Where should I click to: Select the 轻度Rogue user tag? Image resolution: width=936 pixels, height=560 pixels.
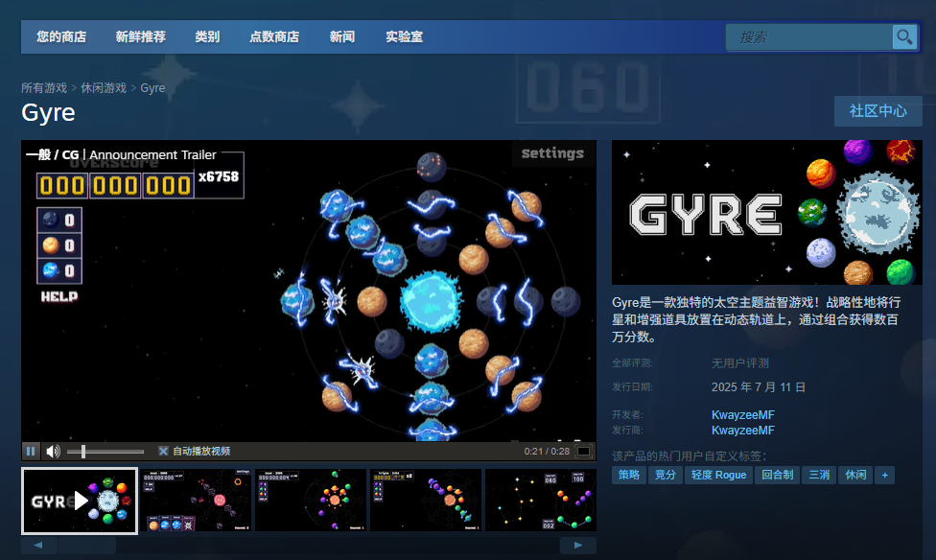pos(718,475)
